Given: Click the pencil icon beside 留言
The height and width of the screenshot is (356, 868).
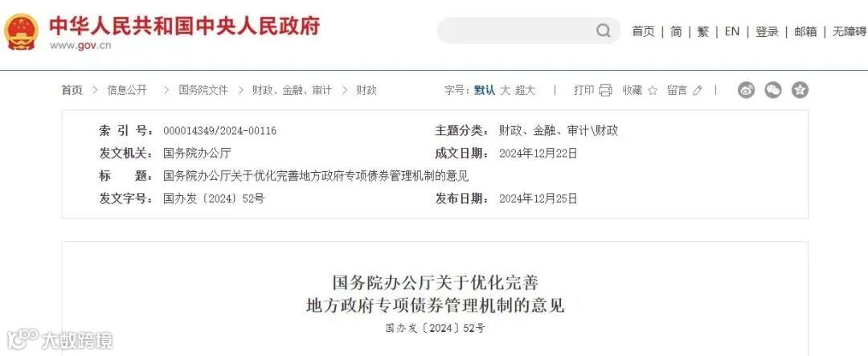Looking at the screenshot, I should click(698, 90).
